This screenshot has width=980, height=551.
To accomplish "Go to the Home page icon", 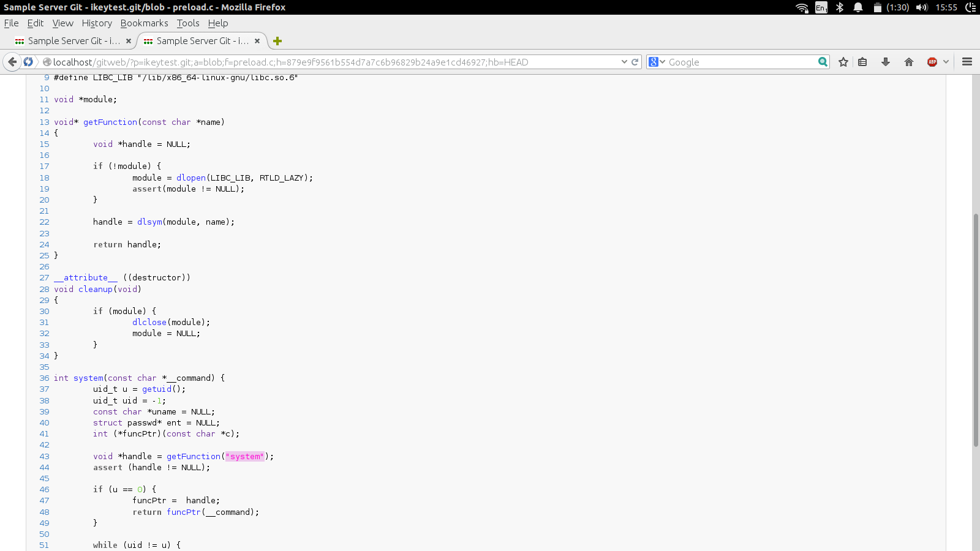I will [x=909, y=62].
